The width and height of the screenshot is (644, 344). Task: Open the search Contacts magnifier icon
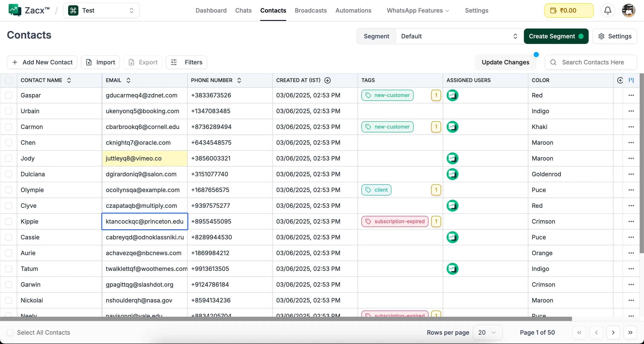[553, 62]
